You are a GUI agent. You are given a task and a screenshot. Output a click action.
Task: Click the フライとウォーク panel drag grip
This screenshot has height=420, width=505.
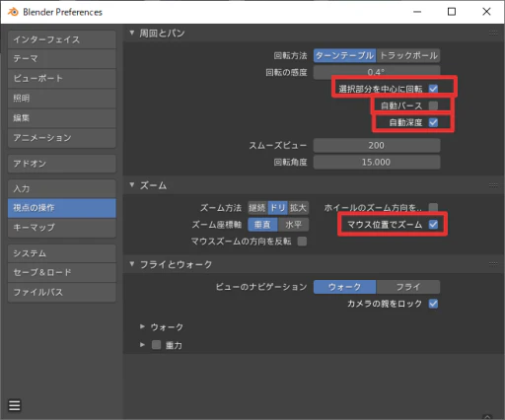[x=493, y=264]
